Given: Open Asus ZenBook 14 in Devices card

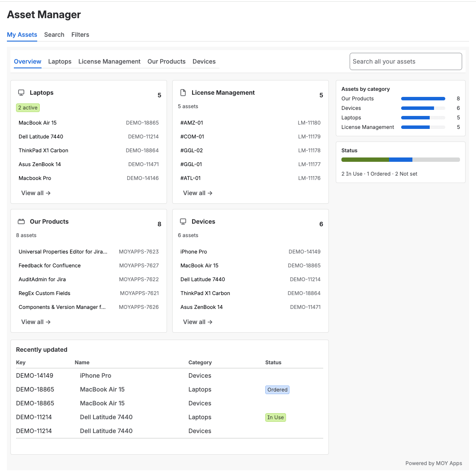Looking at the screenshot, I should (x=251, y=307).
